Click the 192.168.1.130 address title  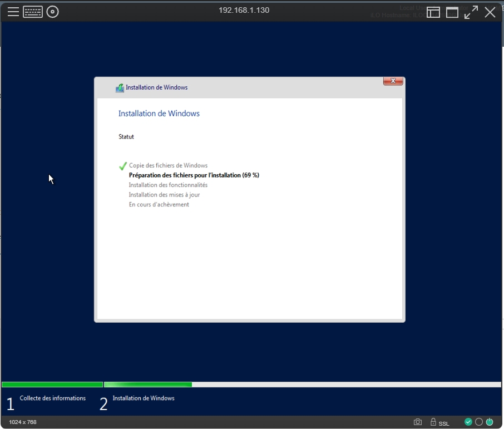point(244,10)
